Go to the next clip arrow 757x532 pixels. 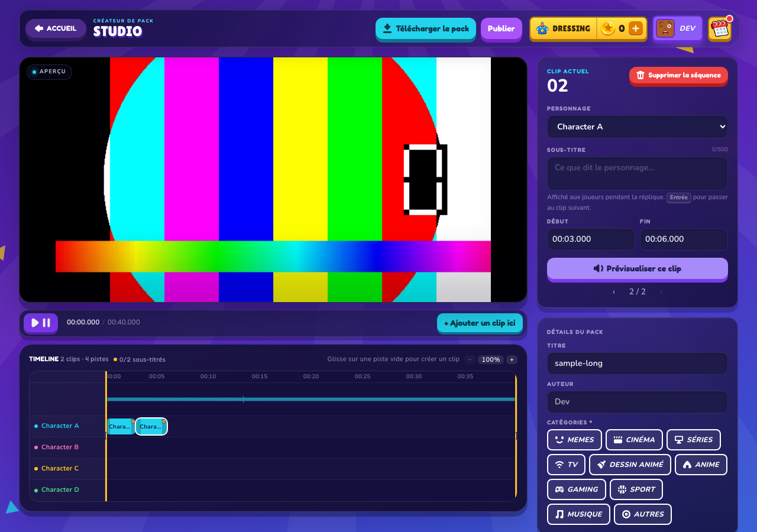pyautogui.click(x=661, y=292)
